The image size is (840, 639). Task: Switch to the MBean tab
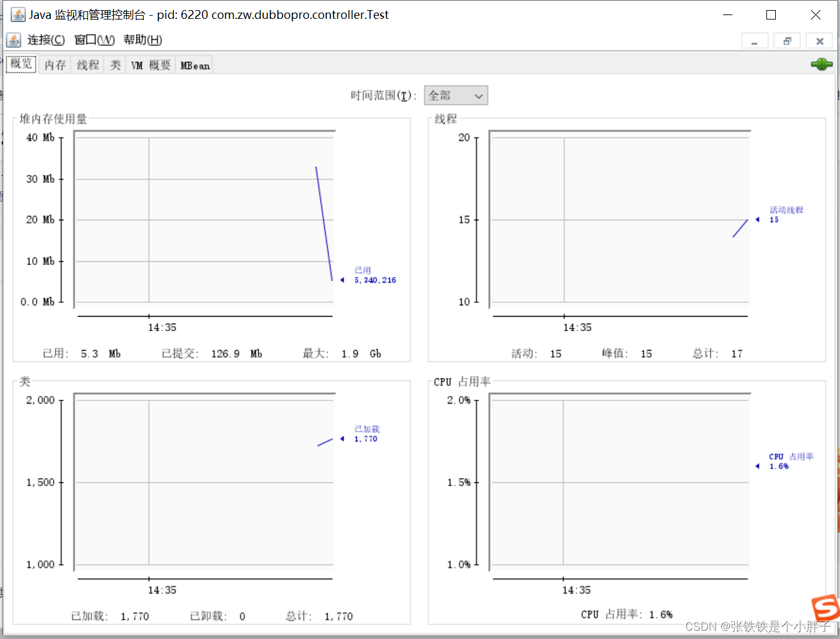tap(195, 65)
